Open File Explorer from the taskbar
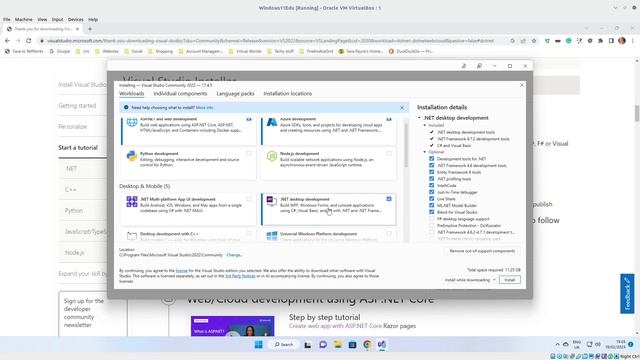This screenshot has height=360, width=640. [338, 344]
